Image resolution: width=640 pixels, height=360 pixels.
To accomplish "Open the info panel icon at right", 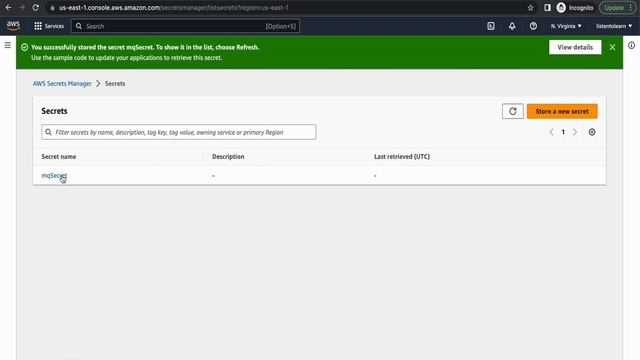I will tap(631, 45).
